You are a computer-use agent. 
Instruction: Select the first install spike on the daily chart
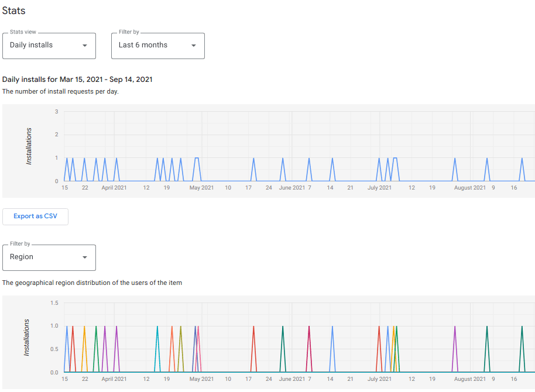click(66, 167)
